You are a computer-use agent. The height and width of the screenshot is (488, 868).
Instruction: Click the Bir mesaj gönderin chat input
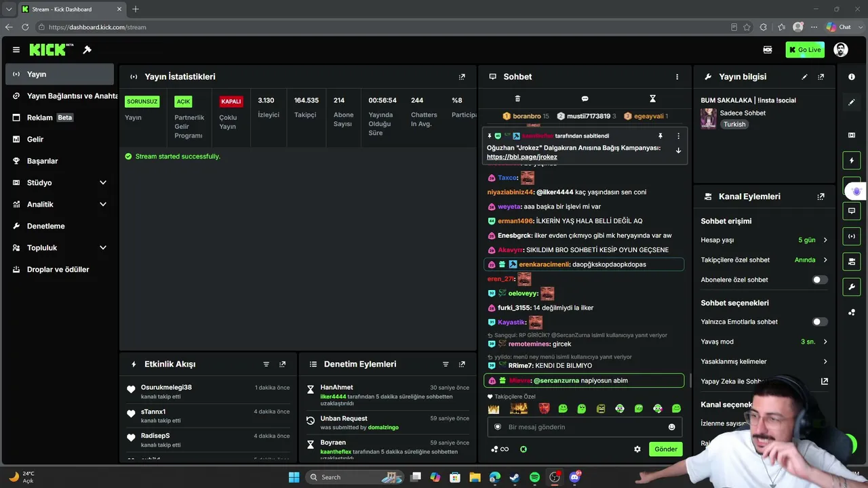click(585, 427)
